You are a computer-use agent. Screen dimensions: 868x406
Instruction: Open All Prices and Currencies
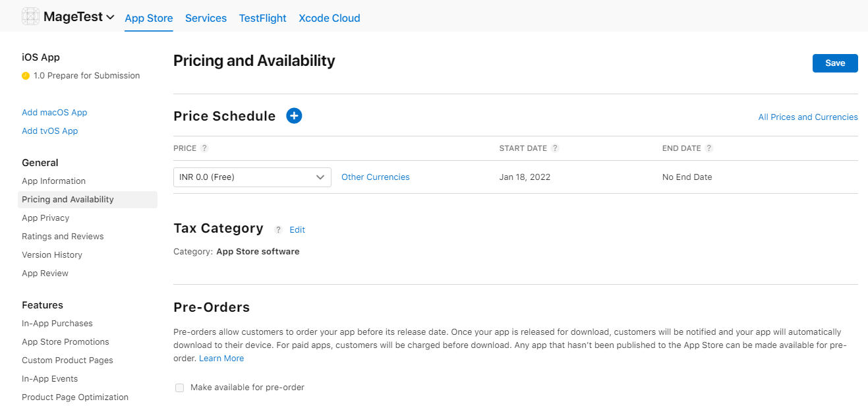pyautogui.click(x=807, y=117)
